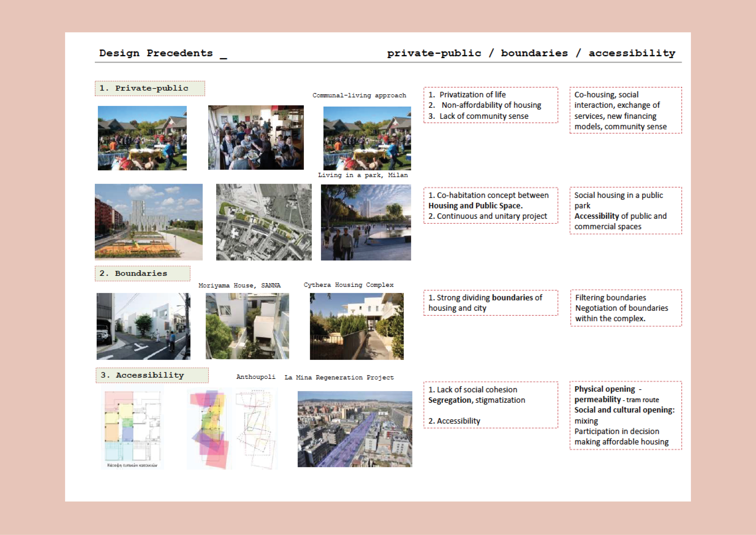Click the Cythera Housing Complex photo

357,326
